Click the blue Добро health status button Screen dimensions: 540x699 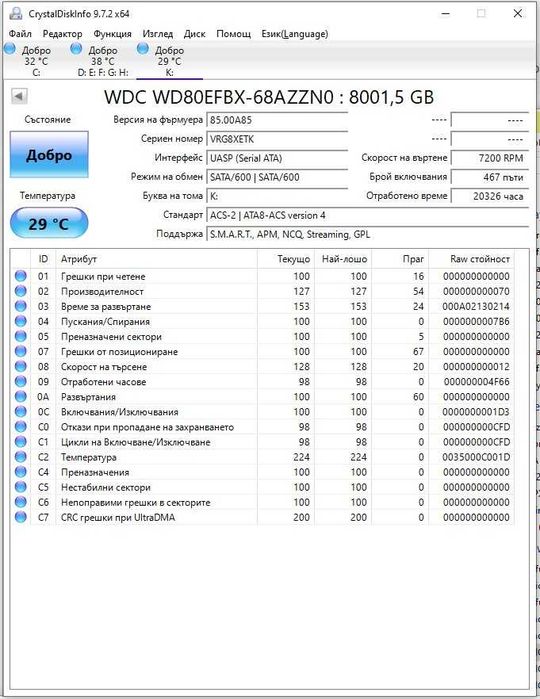[x=49, y=155]
